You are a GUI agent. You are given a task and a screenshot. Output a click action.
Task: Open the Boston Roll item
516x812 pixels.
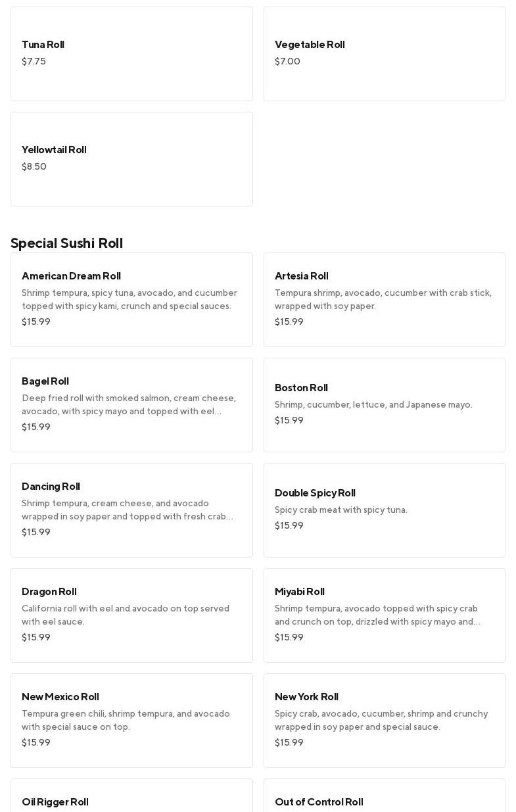pos(384,405)
